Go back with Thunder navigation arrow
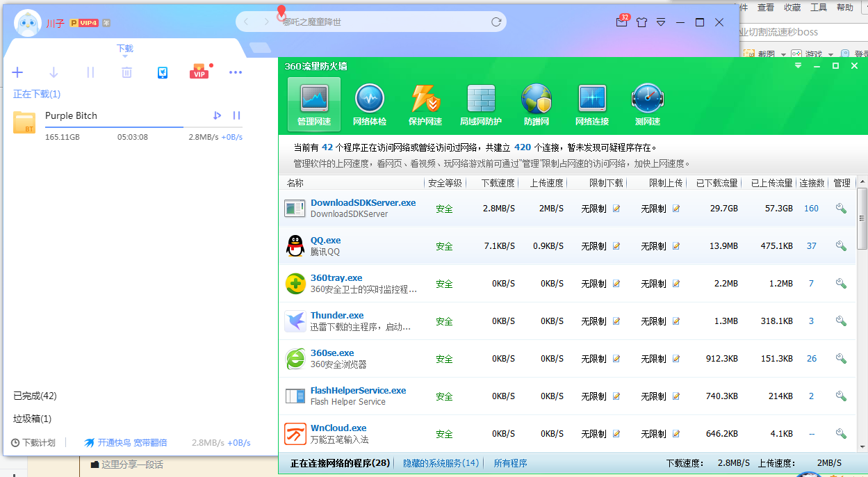 coord(246,22)
